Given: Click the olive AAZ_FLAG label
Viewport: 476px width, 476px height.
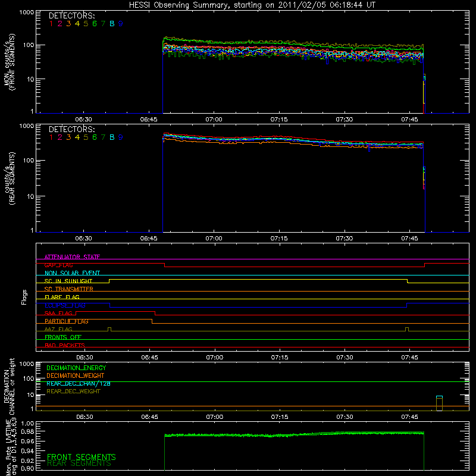Looking at the screenshot, I should [x=58, y=329].
